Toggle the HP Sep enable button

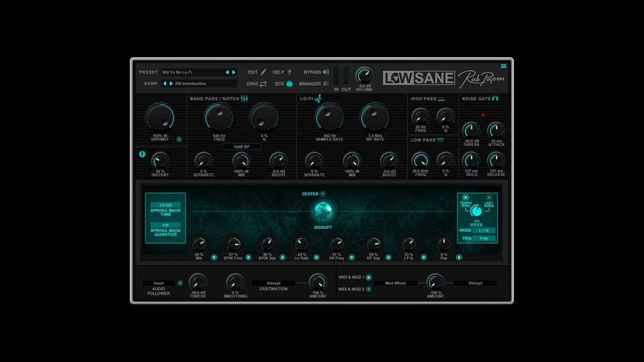[x=388, y=257]
